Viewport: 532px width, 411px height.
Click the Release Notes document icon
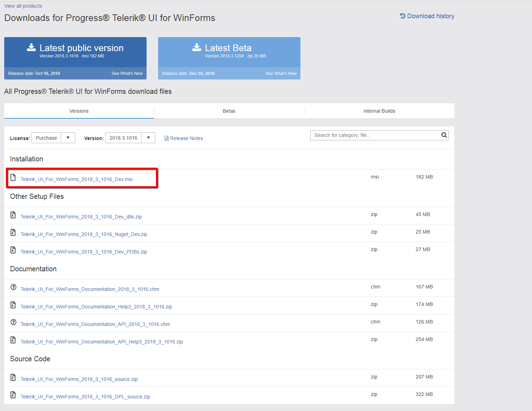pos(166,138)
